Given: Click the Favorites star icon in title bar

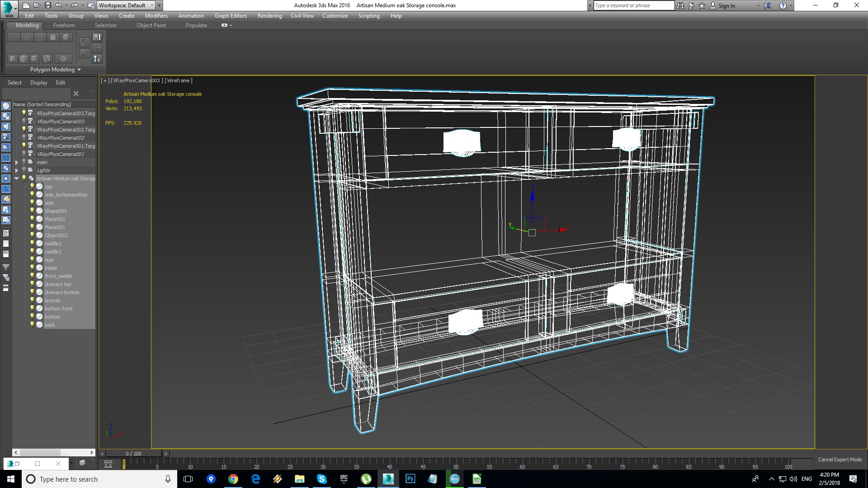Looking at the screenshot, I should (x=702, y=5).
